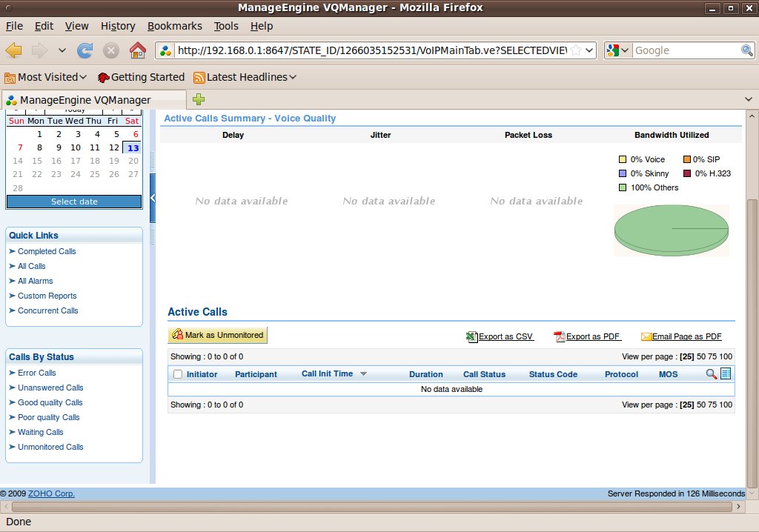The height and width of the screenshot is (532, 759).
Task: Click the Export as PDF icon
Action: pyautogui.click(x=560, y=336)
